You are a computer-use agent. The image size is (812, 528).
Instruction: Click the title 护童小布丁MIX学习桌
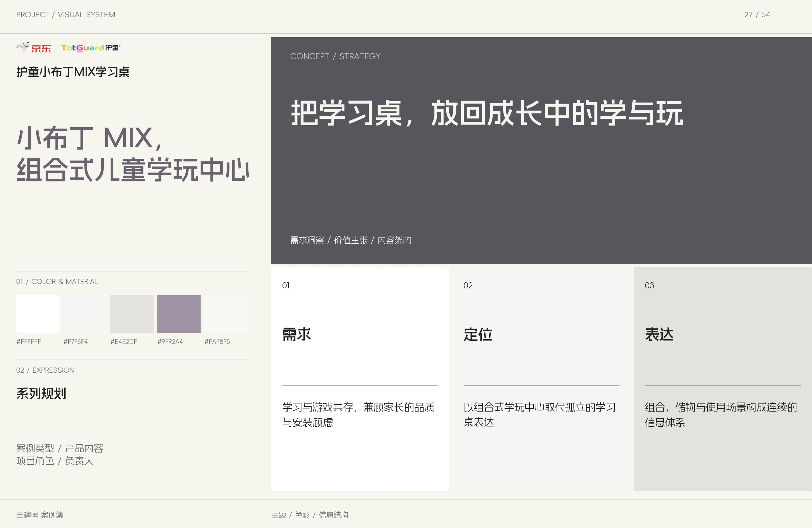[x=73, y=72]
